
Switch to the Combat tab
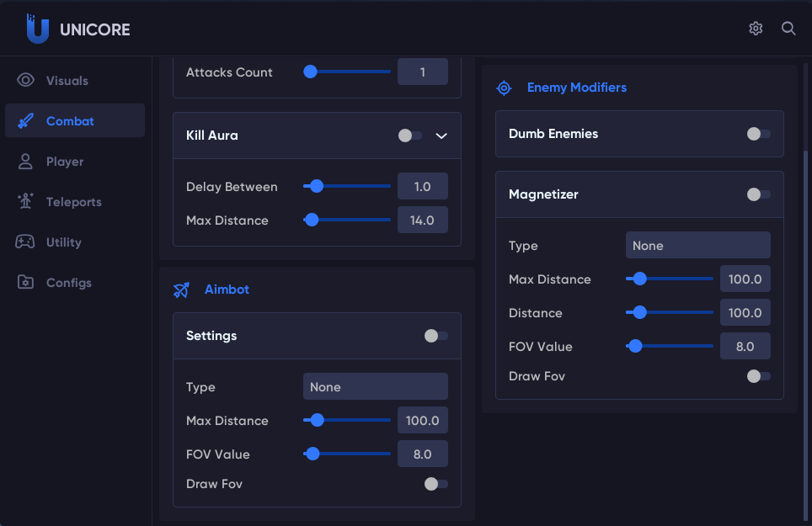pos(70,121)
